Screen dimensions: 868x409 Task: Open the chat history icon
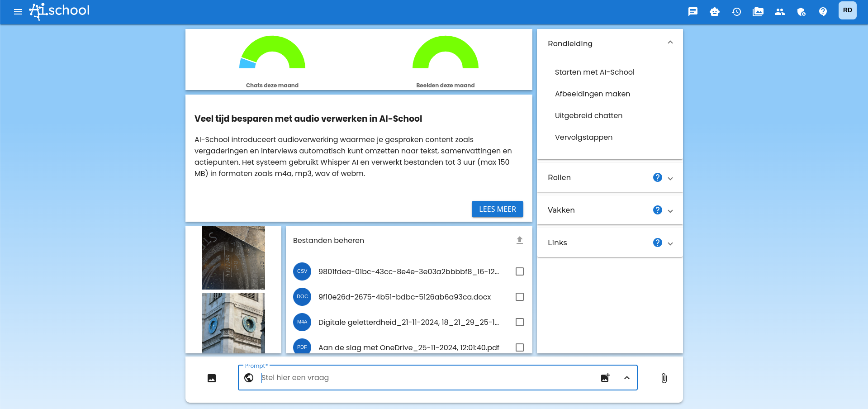click(736, 12)
